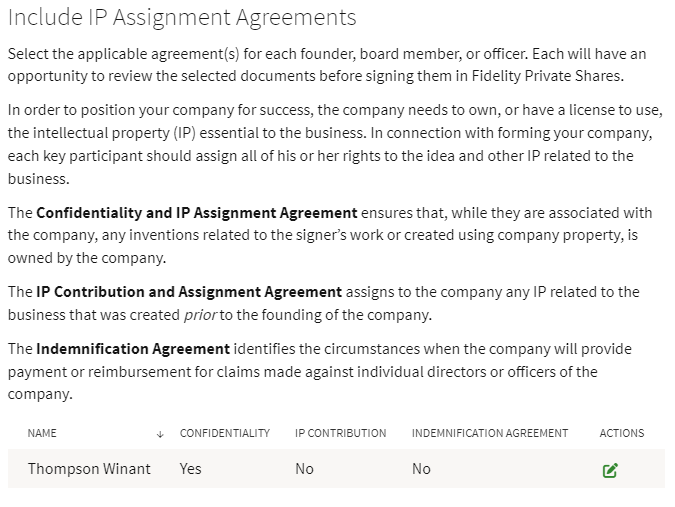
Task: Click the Indemnification Agreement 'No' value in the row
Action: 421,468
